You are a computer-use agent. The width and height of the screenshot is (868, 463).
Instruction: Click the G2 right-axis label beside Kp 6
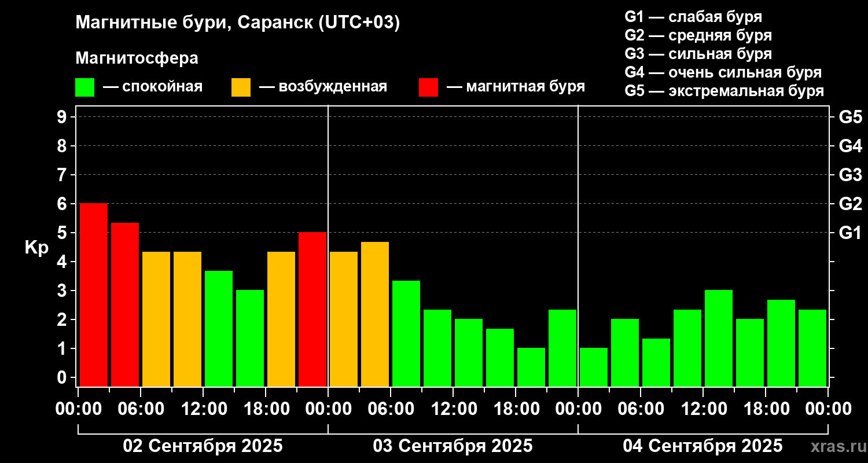850,204
